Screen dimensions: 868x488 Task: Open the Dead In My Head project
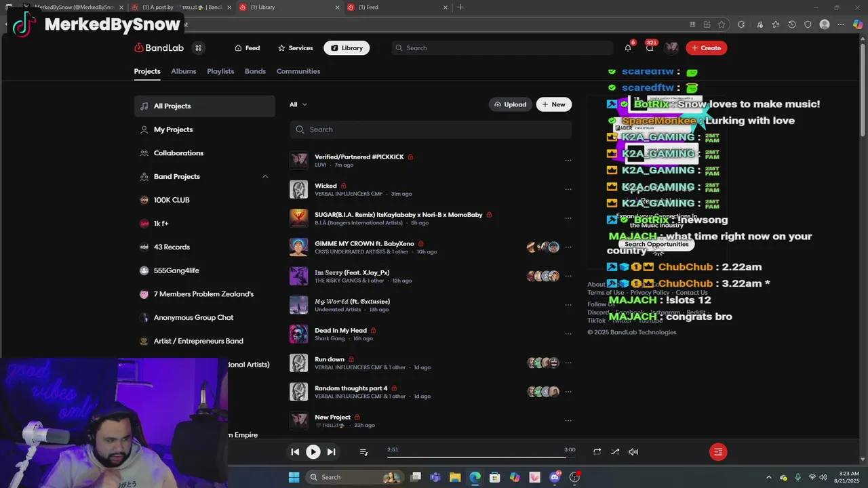(x=340, y=331)
